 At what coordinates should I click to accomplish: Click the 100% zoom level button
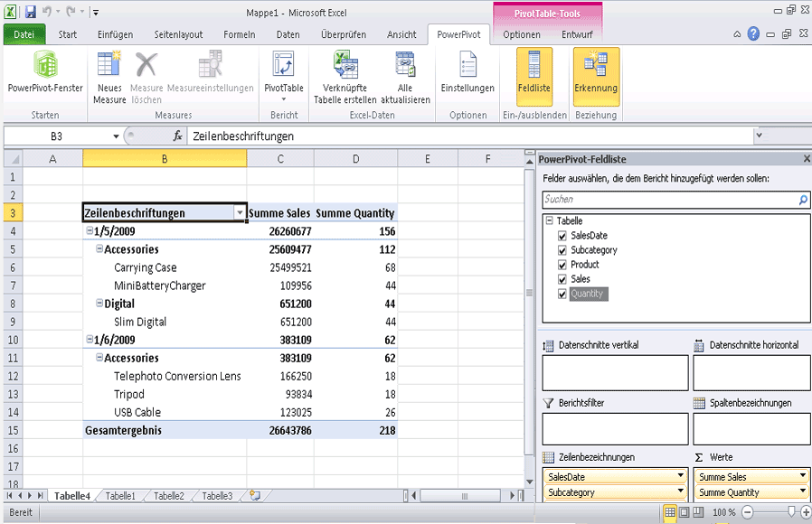pyautogui.click(x=722, y=512)
